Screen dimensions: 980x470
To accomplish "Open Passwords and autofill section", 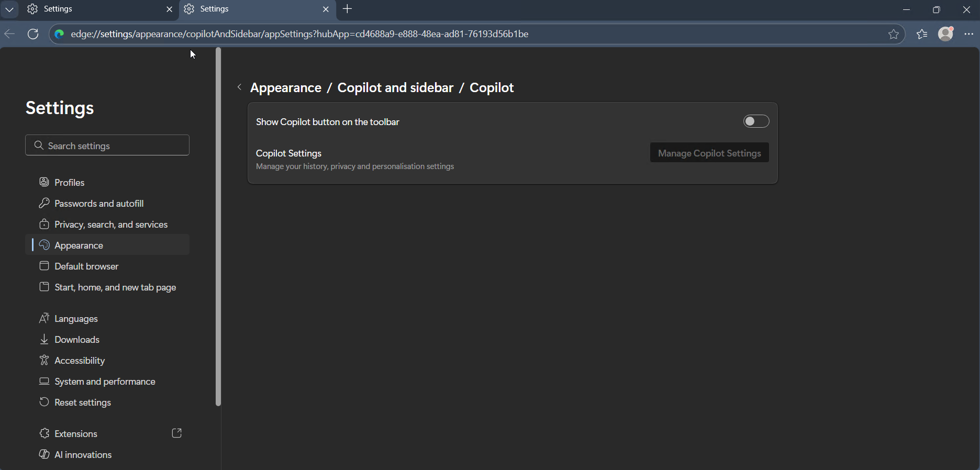I will pos(99,203).
